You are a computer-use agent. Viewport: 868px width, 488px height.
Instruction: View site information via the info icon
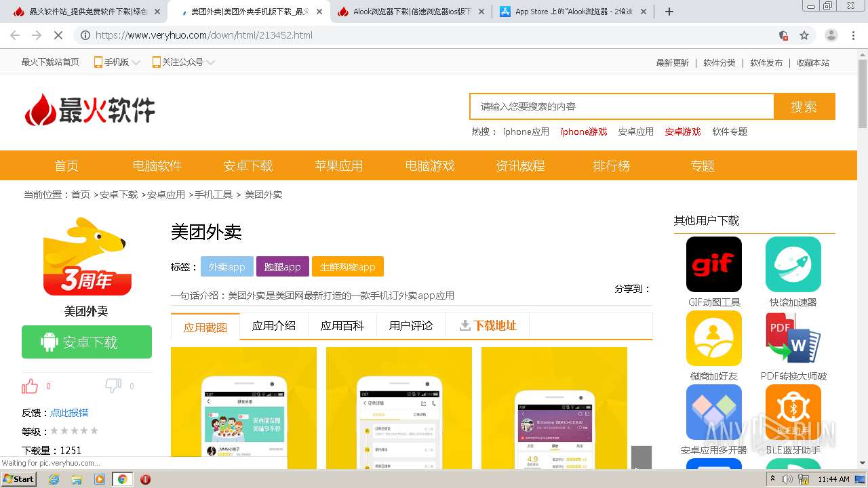pos(85,35)
